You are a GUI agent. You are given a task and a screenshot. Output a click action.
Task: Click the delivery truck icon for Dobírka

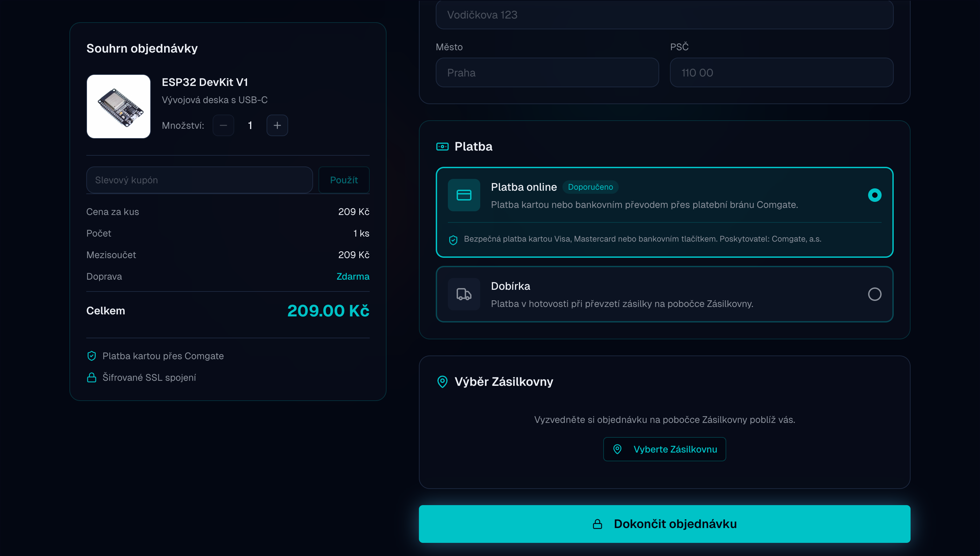click(x=464, y=294)
